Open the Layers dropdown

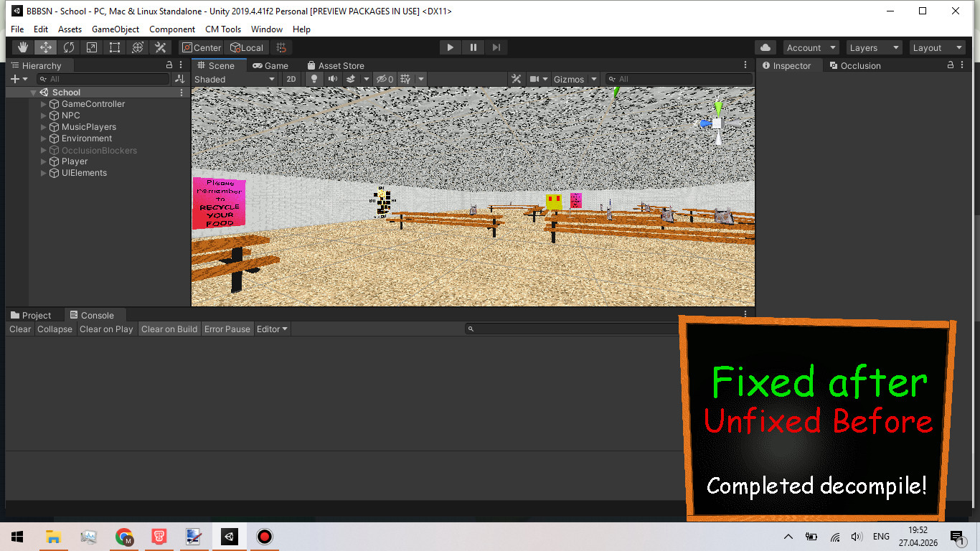coord(874,47)
